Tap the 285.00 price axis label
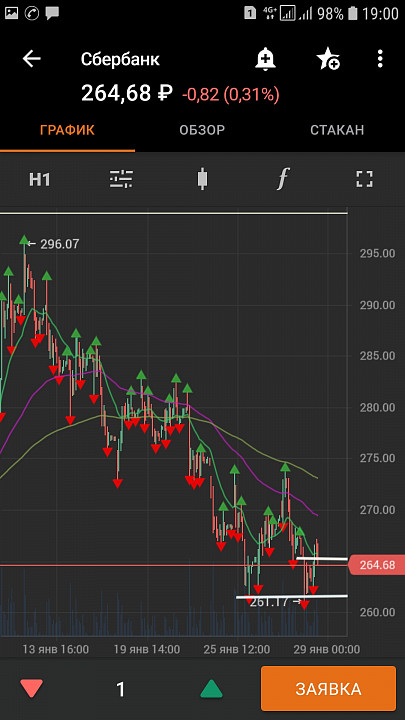Screen dimensions: 405x720 [377, 356]
